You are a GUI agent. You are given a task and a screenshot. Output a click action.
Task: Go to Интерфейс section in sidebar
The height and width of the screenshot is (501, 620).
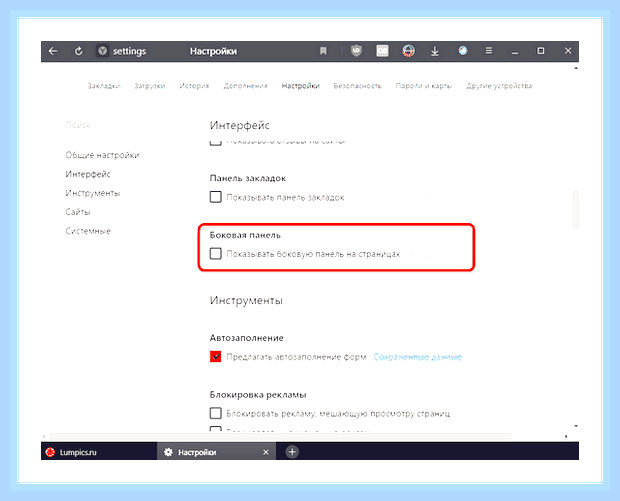(88, 174)
